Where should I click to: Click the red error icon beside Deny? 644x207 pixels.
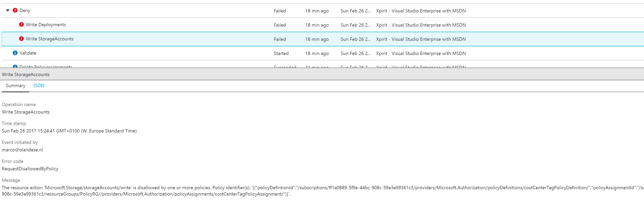coord(15,10)
